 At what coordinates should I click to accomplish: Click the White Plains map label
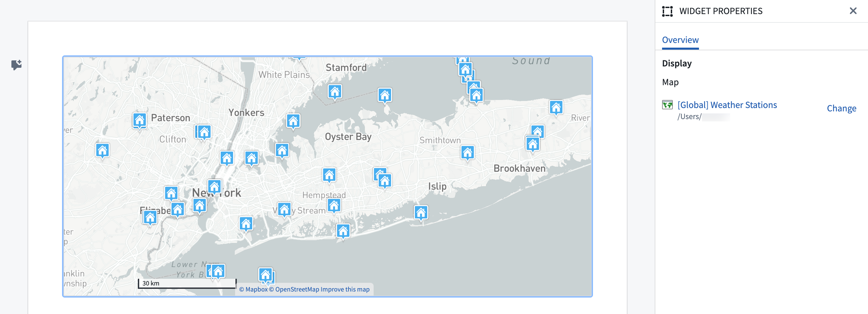(x=284, y=75)
